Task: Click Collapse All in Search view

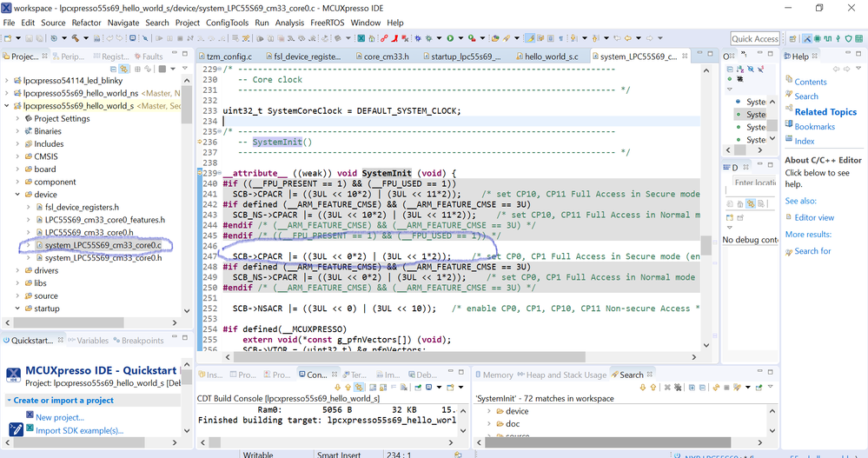Action: [702, 387]
